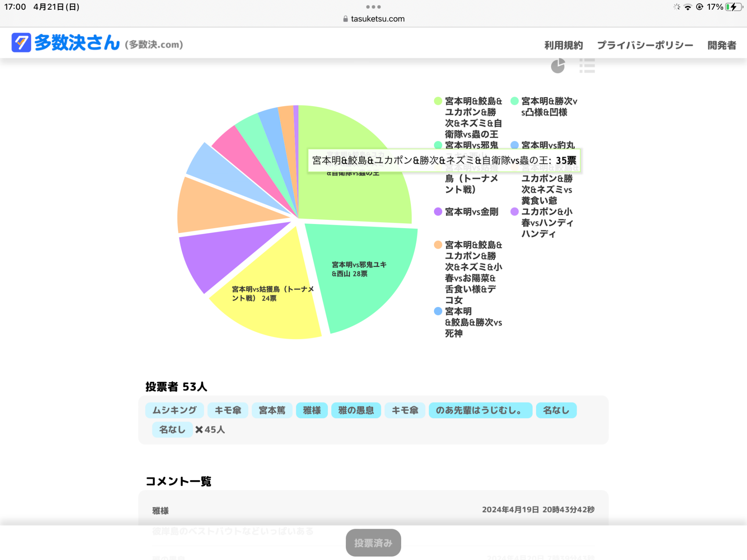Click the 投票済み button

click(x=373, y=543)
